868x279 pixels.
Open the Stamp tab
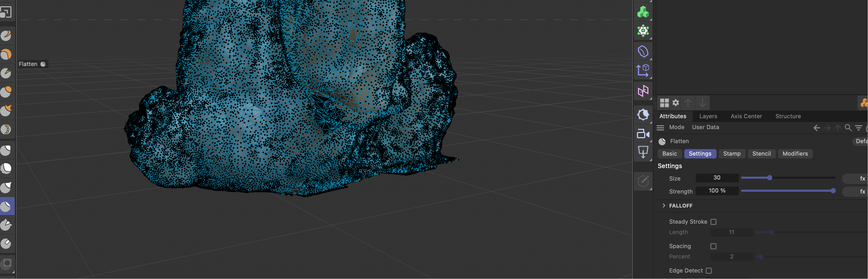point(732,154)
